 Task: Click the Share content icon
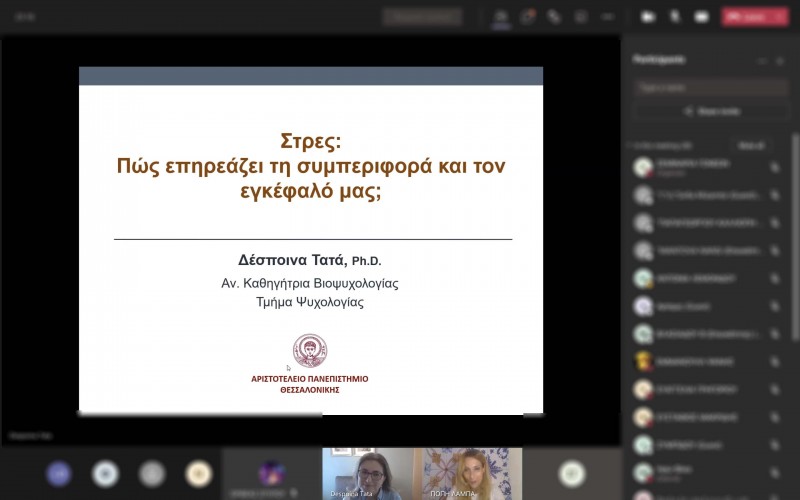coord(701,17)
